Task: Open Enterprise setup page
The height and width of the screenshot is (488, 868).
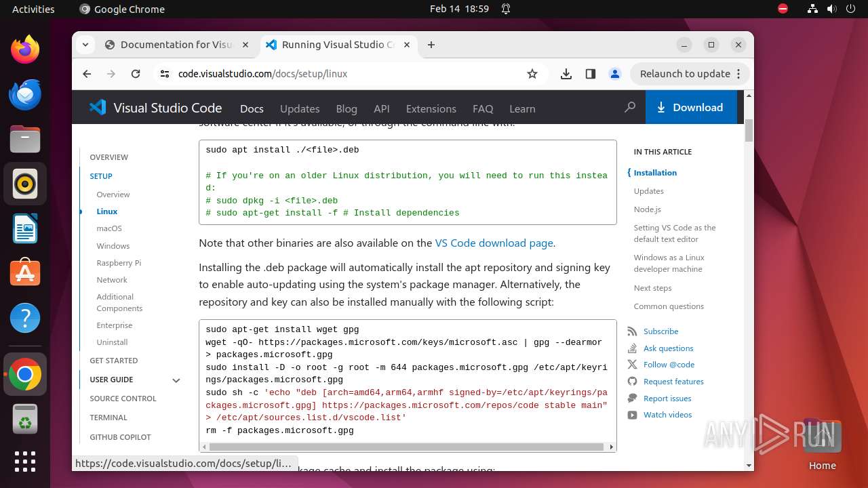Action: 115,325
